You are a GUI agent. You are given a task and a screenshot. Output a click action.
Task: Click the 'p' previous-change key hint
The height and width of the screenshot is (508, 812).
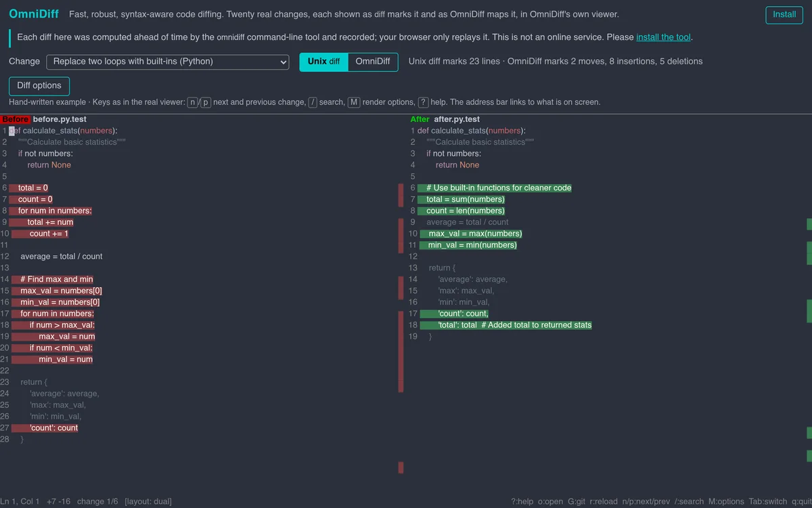point(206,102)
